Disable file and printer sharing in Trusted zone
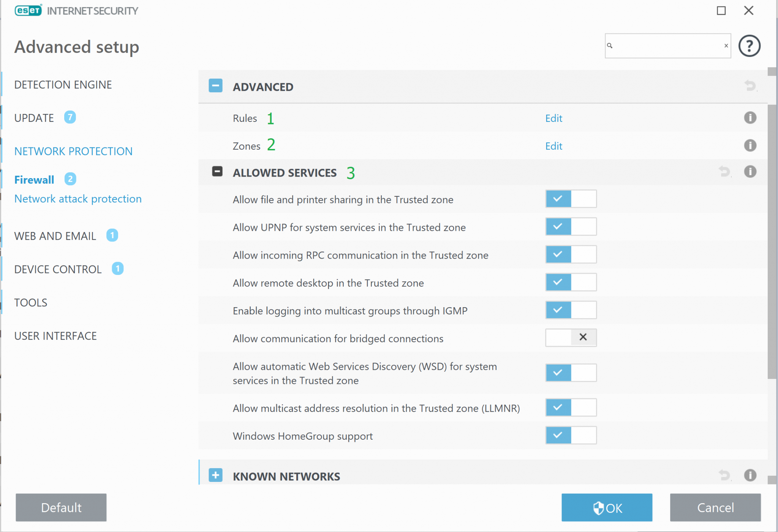Viewport: 778px width, 532px height. [x=571, y=199]
